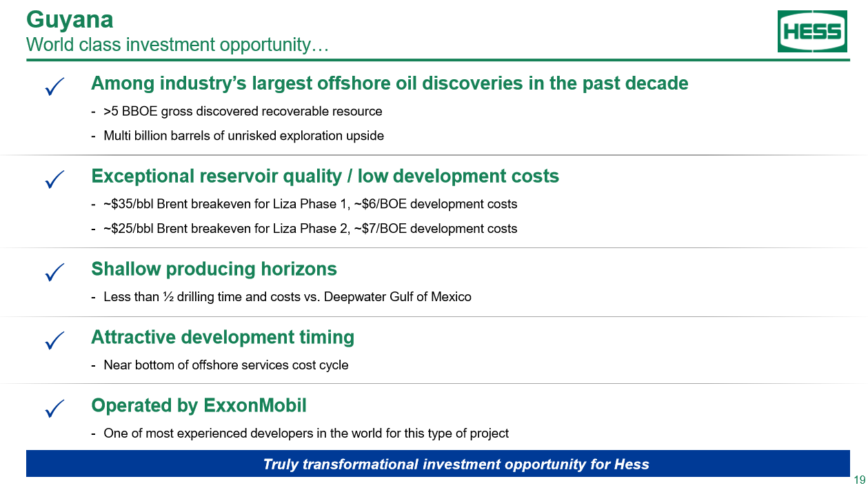Click the checkmark beside Attractive development timing
The image size is (868, 490).
pyautogui.click(x=54, y=340)
